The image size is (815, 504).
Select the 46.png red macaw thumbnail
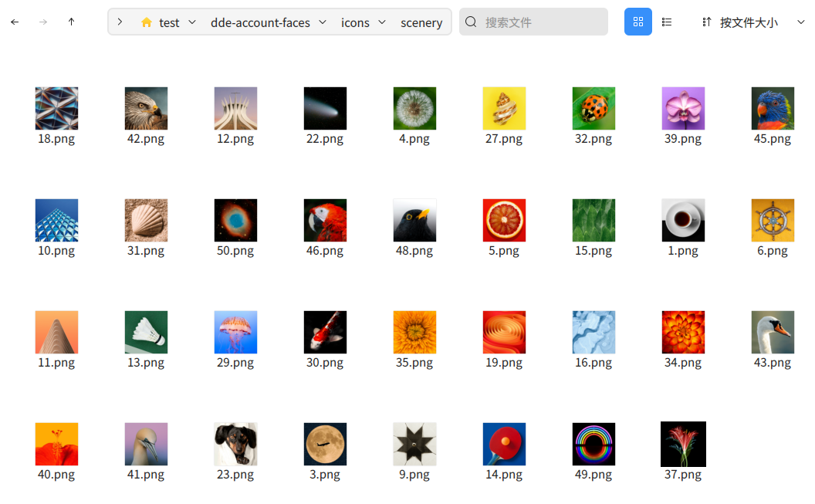coord(325,220)
